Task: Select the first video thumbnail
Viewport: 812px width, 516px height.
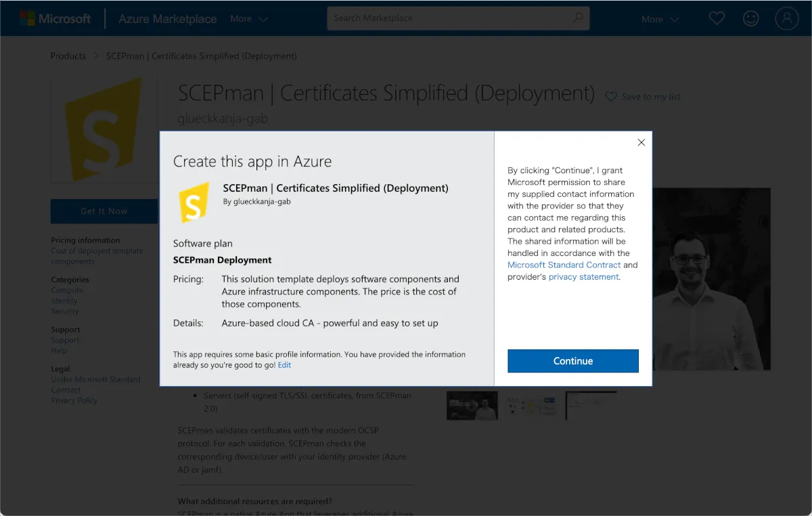Action: click(x=472, y=406)
